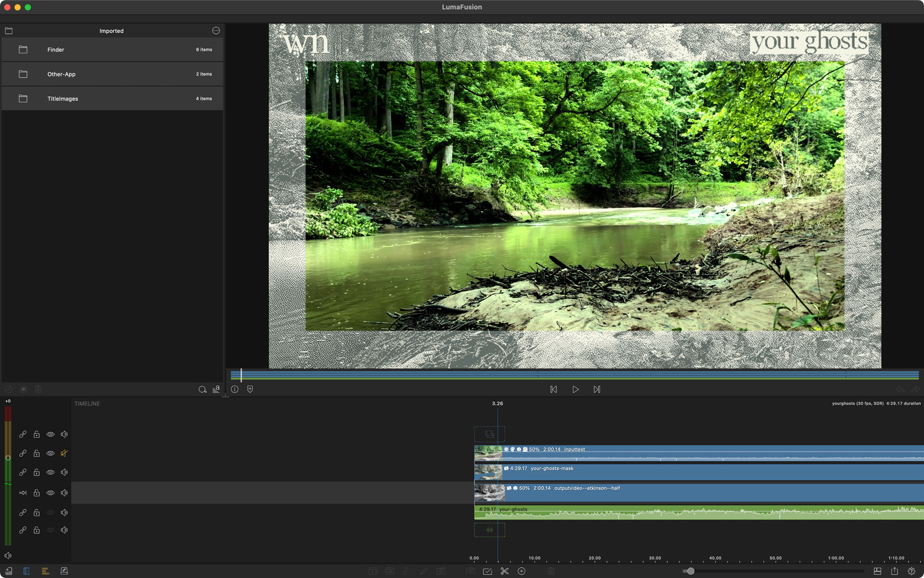
Task: Lock the inputtest track
Action: point(36,453)
